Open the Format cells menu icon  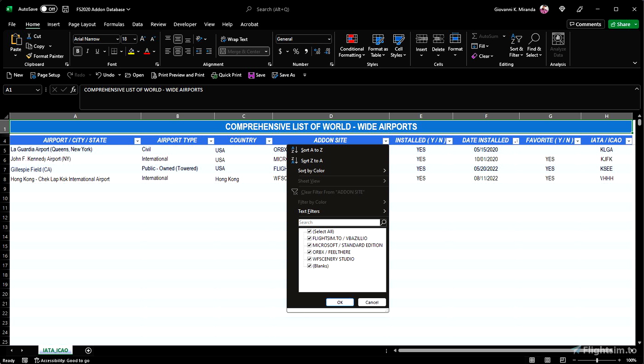pyautogui.click(x=455, y=39)
